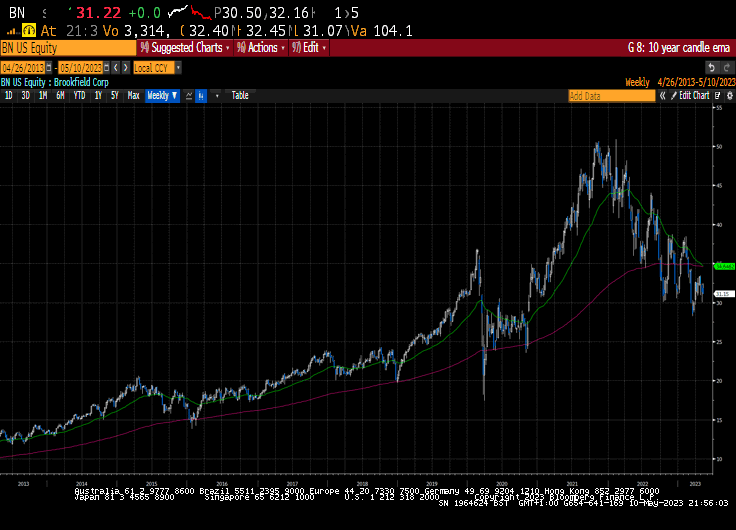The width and height of the screenshot is (736, 530).
Task: Select the YTD range tab
Action: point(79,96)
